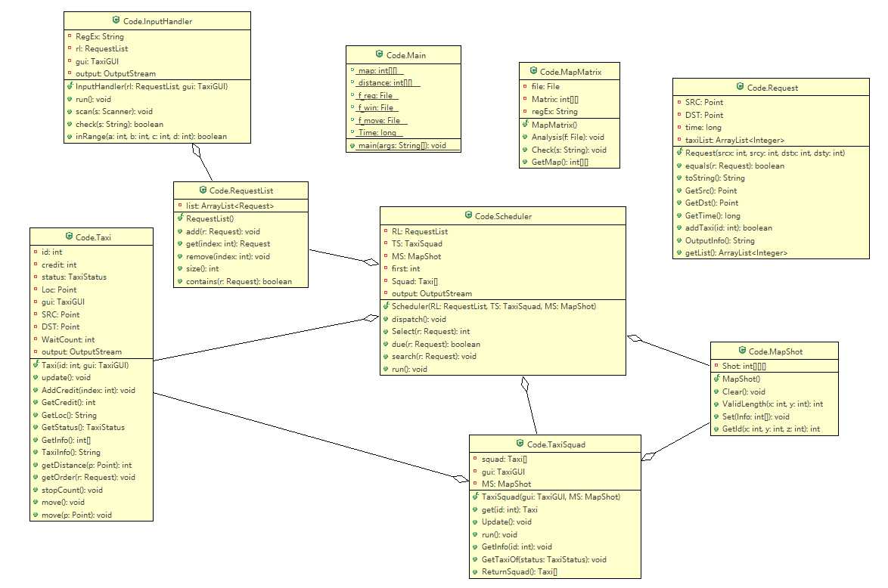Image resolution: width=888 pixels, height=588 pixels.
Task: Select the Analysis(f: File): void method
Action: [567, 137]
